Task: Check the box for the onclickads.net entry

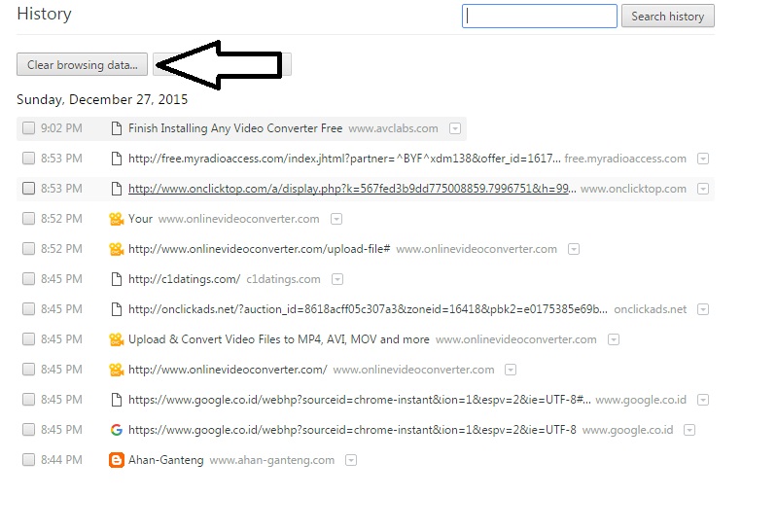Action: click(x=29, y=309)
